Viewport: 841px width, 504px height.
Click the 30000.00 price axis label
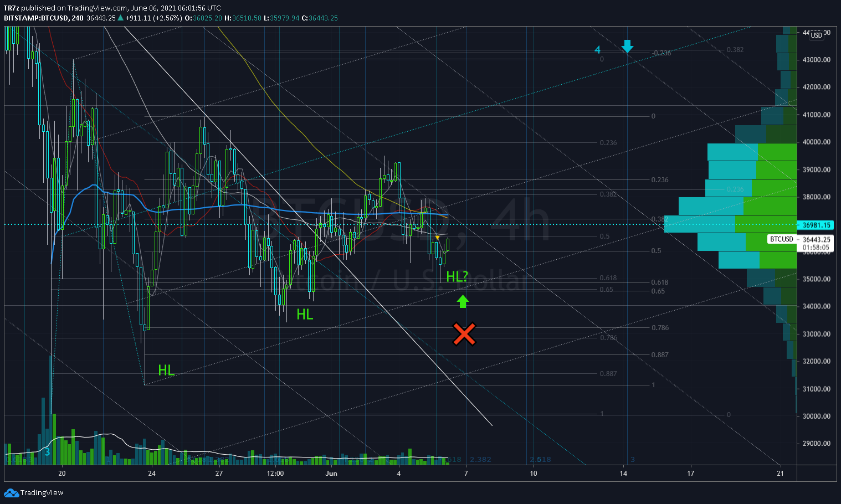pyautogui.click(x=817, y=416)
